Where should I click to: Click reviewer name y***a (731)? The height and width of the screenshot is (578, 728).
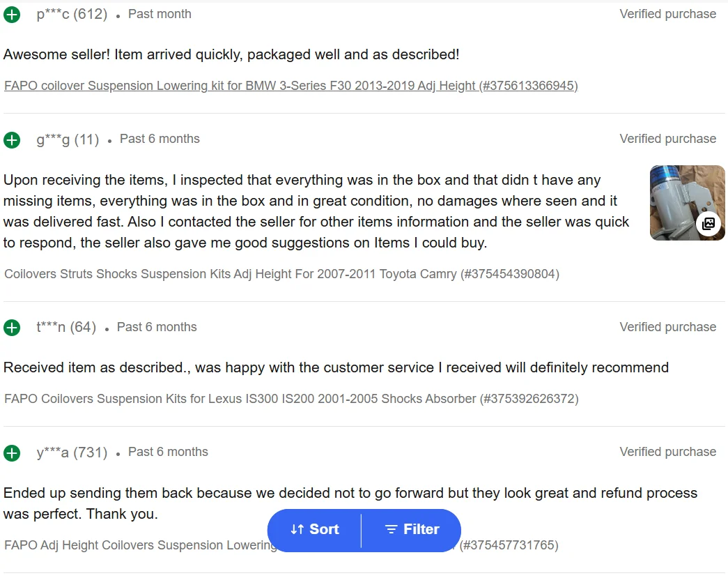[x=72, y=452]
